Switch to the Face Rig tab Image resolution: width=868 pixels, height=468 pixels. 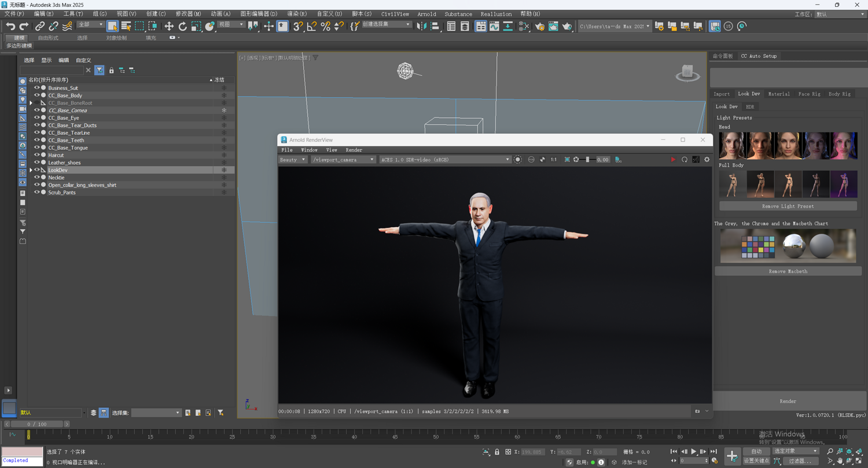coord(809,94)
